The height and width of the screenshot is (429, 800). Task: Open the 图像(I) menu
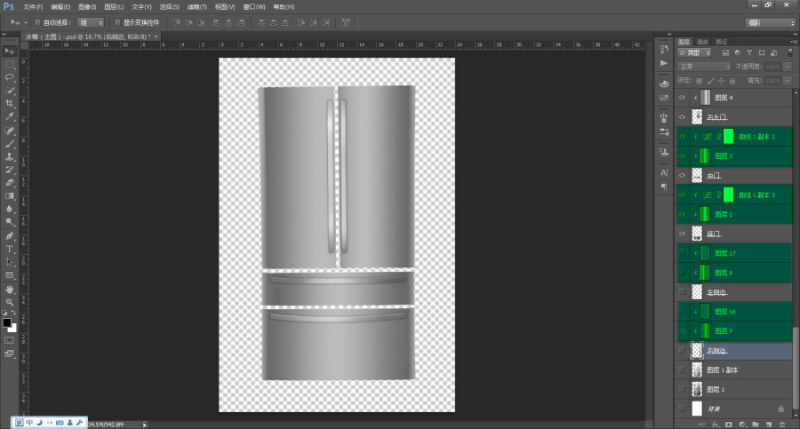(x=87, y=7)
